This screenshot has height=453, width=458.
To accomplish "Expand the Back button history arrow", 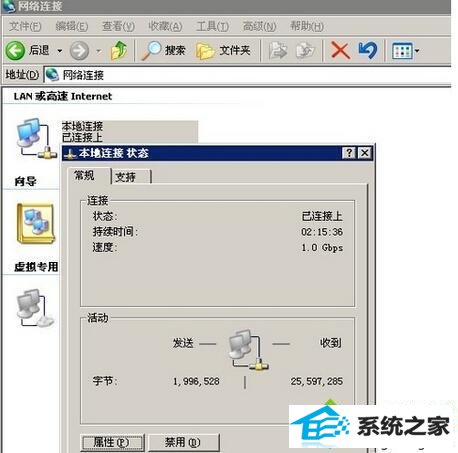I will coord(60,51).
